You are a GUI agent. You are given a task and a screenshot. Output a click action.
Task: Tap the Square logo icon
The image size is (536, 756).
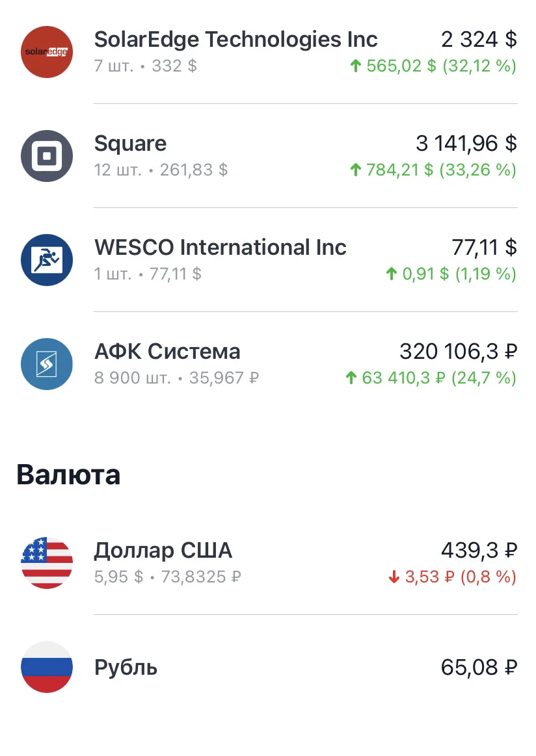47,156
